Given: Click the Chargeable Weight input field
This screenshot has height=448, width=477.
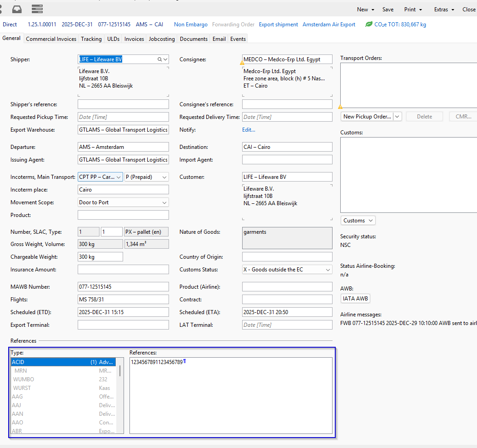Looking at the screenshot, I should coord(100,257).
